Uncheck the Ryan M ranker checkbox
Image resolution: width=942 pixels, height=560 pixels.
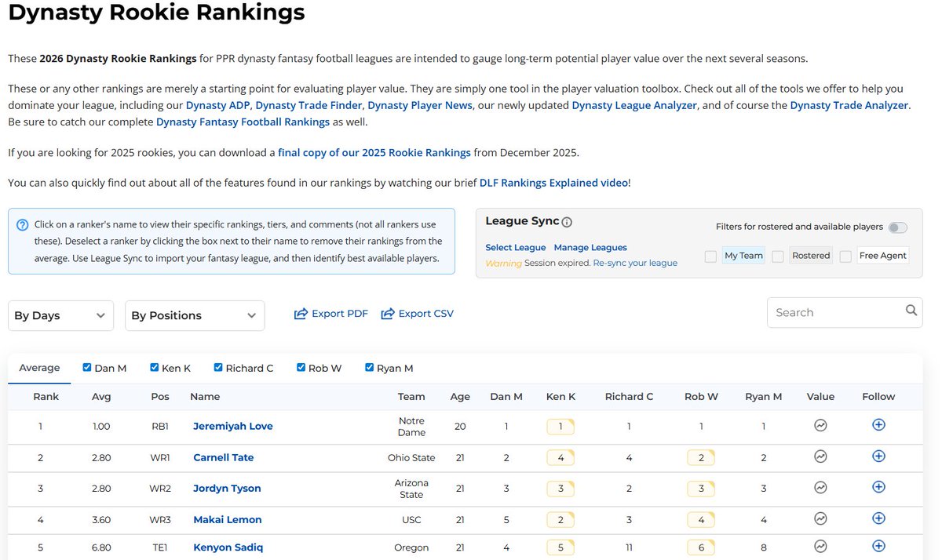(369, 367)
